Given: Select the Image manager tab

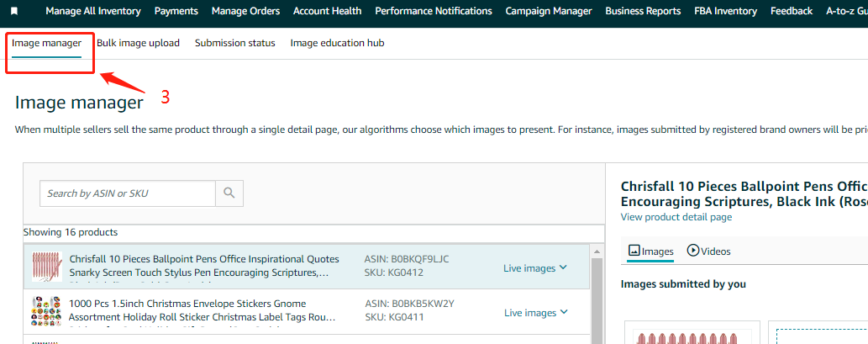Looking at the screenshot, I should pos(46,43).
